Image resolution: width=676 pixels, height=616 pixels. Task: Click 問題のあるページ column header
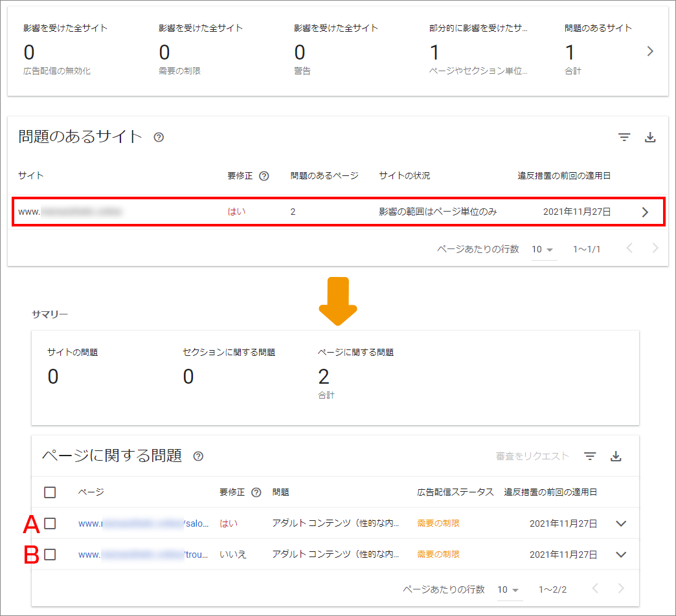click(324, 175)
